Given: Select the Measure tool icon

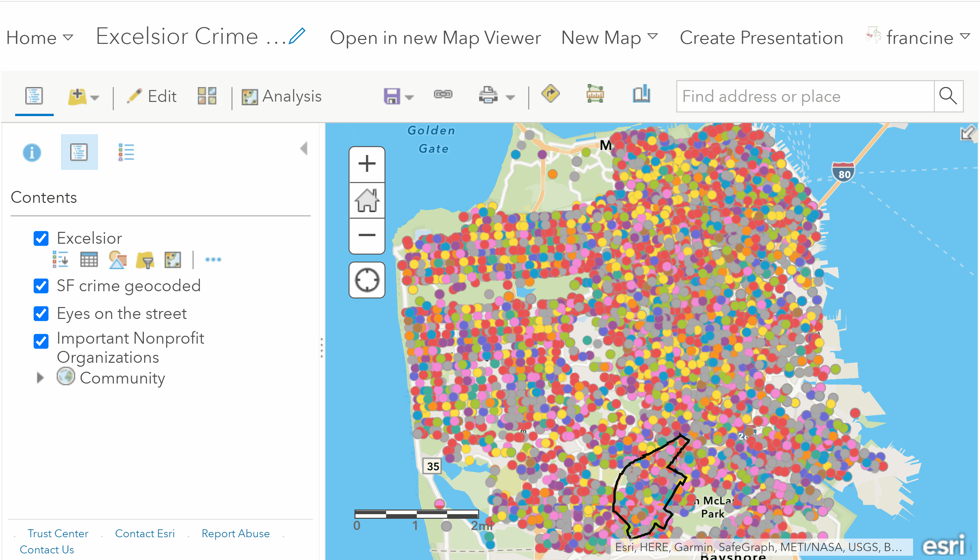Looking at the screenshot, I should tap(595, 95).
